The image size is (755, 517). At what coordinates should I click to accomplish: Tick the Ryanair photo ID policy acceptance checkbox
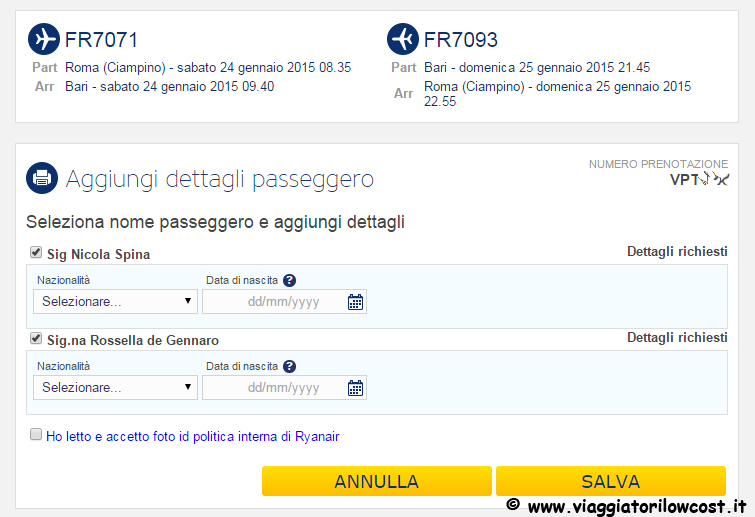click(x=36, y=434)
